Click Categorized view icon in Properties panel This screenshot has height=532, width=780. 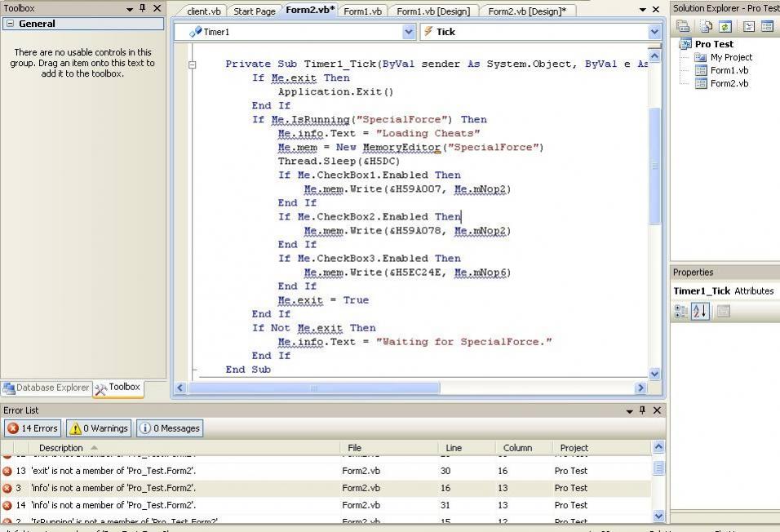tap(680, 312)
